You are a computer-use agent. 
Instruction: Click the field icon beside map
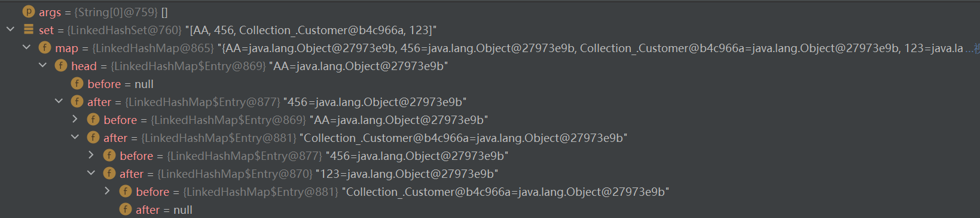pos(45,47)
